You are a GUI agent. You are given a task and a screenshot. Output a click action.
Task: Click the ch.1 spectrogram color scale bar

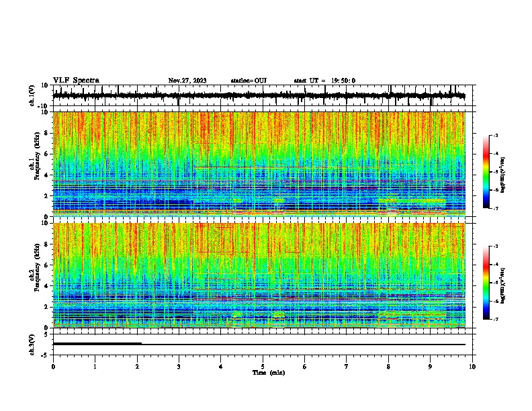486,172
